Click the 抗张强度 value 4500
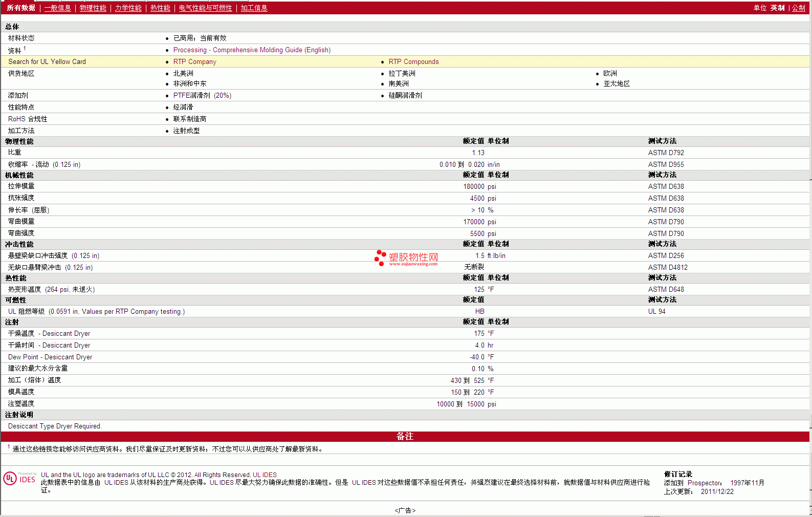 pyautogui.click(x=477, y=198)
